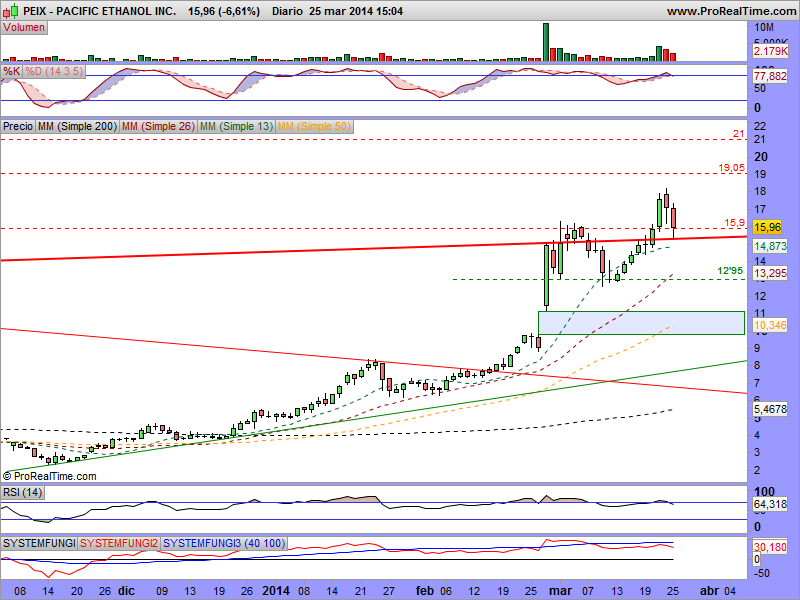
Task: Click the abr month label on time axis
Action: pyautogui.click(x=709, y=591)
